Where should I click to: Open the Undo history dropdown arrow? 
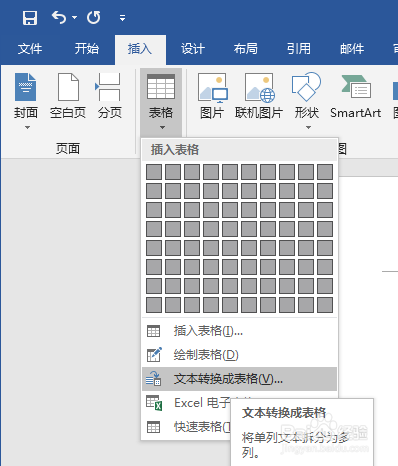74,17
